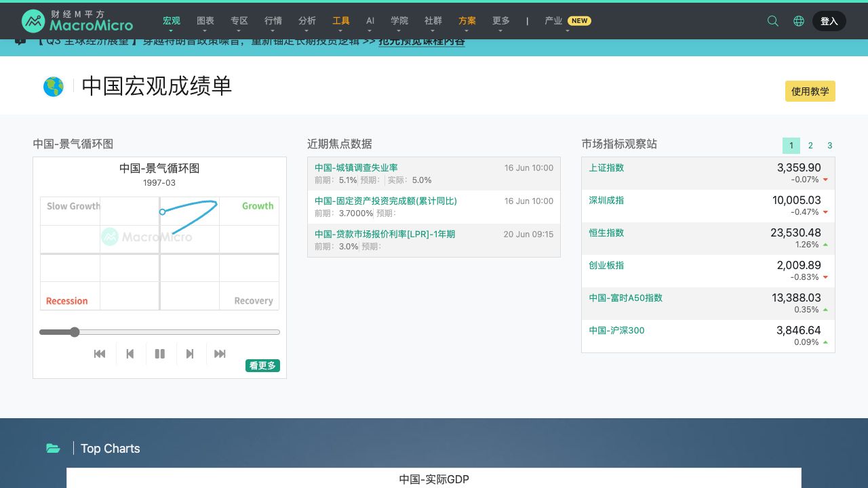Screen dimensions: 868x488
Task: Open the 上证指数 index link
Action: coord(606,168)
